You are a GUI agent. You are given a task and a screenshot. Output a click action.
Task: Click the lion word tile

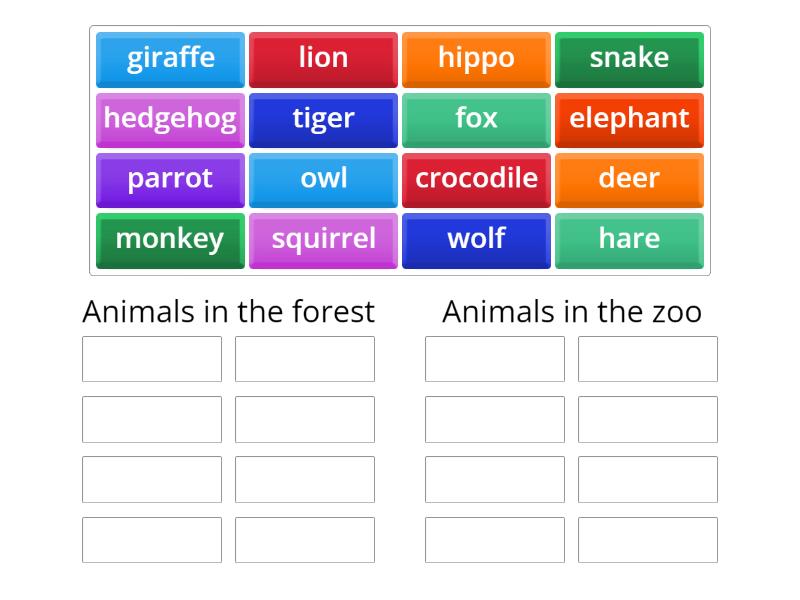[x=322, y=59]
